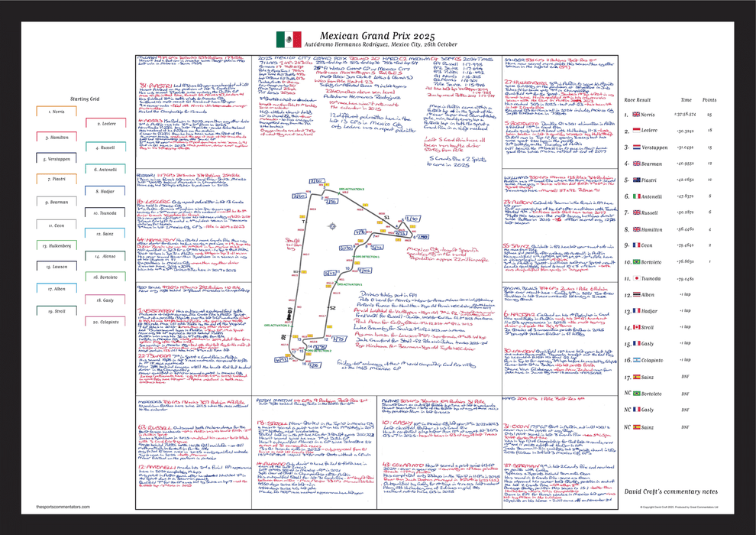
Task: Click the Monaco flag beside Leclerc's result
Action: [635, 131]
